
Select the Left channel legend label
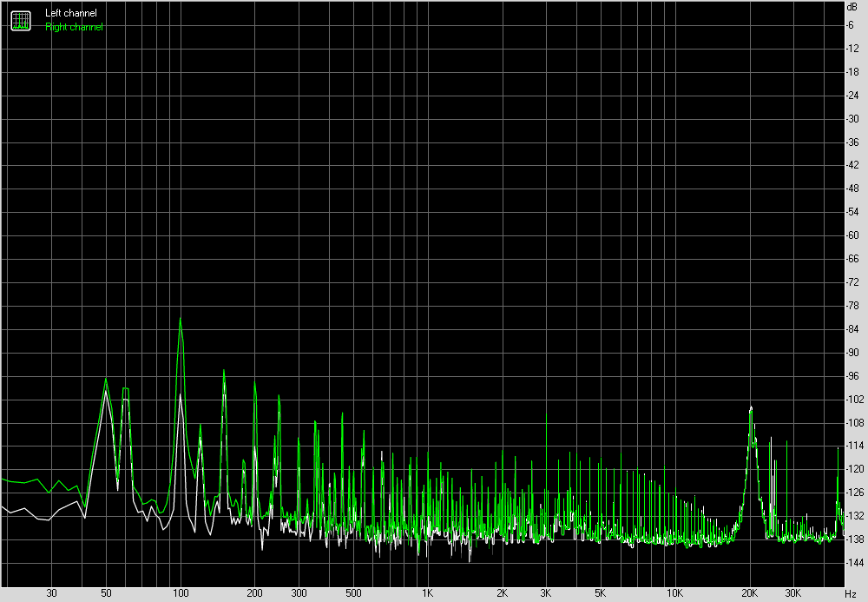point(71,13)
